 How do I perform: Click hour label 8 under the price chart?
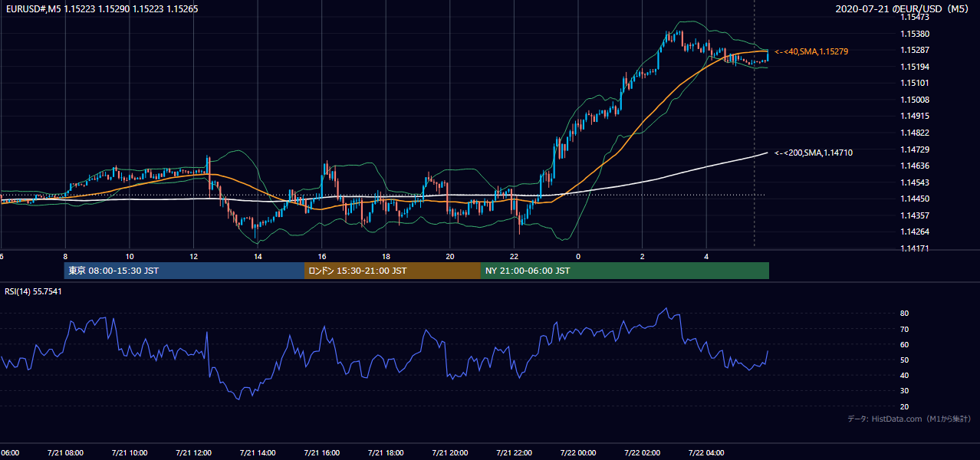tap(65, 257)
